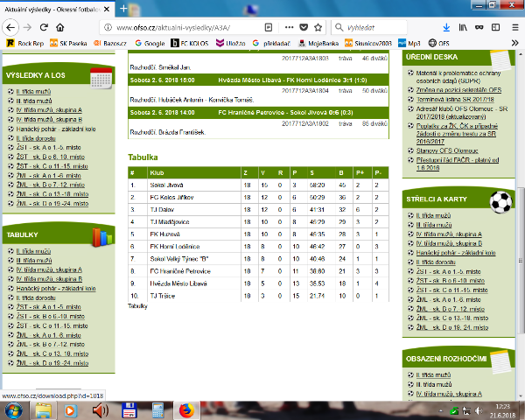Open the browser home page
This screenshot has height=420, width=525.
(59, 27)
